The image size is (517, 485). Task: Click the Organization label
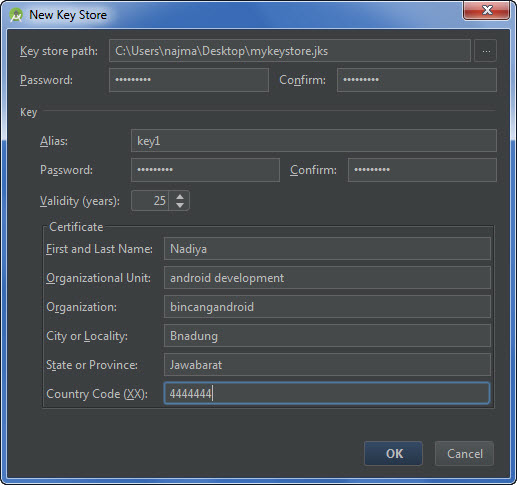click(82, 307)
